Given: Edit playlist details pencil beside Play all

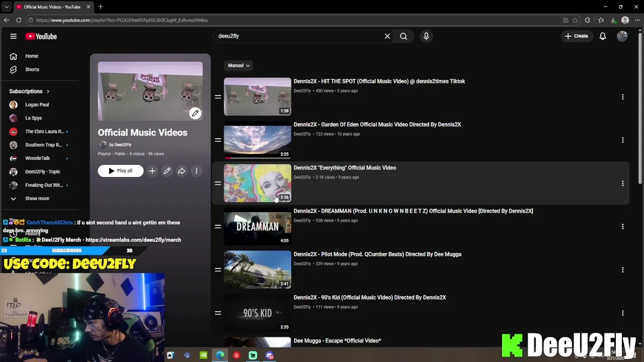Looking at the screenshot, I should [x=167, y=171].
